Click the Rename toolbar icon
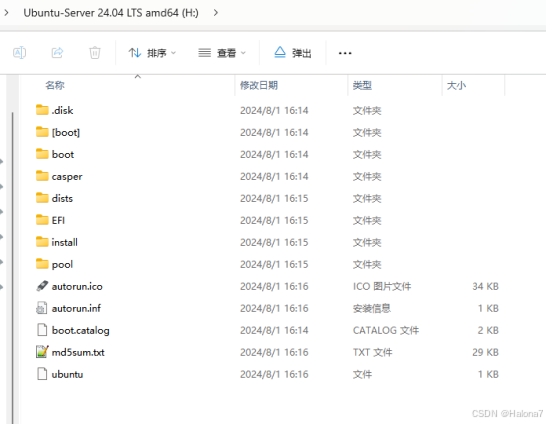Screen dimensions: 547x425 (19, 53)
